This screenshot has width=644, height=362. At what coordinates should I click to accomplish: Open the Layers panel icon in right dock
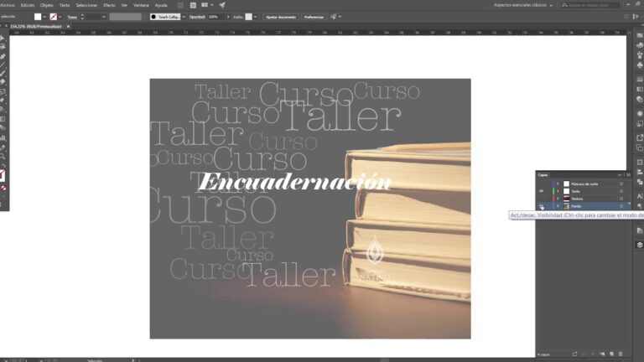[x=639, y=245]
